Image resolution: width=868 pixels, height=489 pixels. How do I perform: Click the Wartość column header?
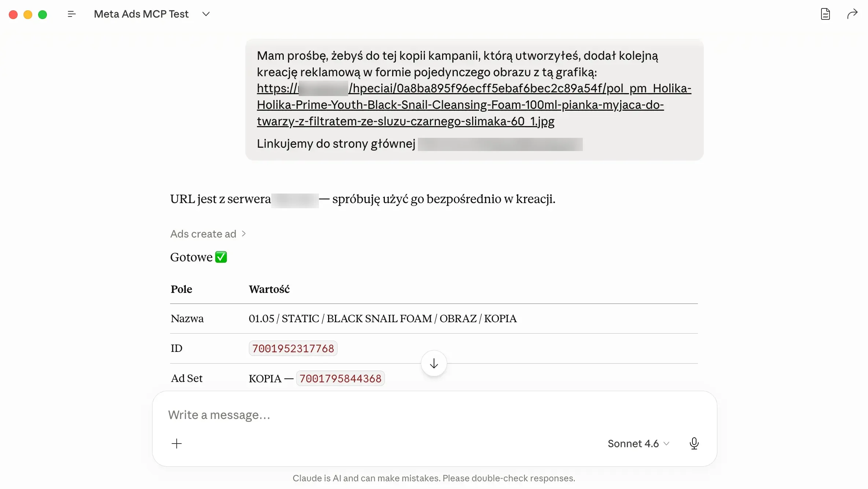269,289
